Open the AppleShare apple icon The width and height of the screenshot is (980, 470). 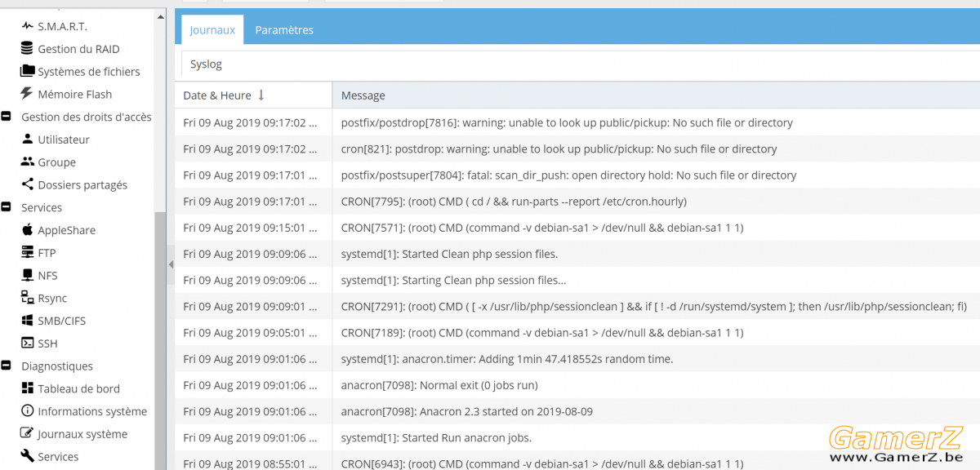[x=27, y=230]
